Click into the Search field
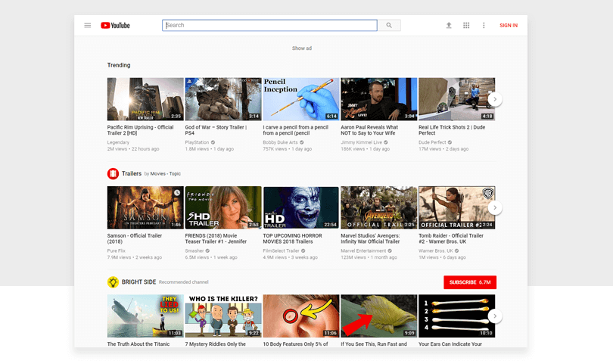613x364 pixels. click(x=269, y=26)
